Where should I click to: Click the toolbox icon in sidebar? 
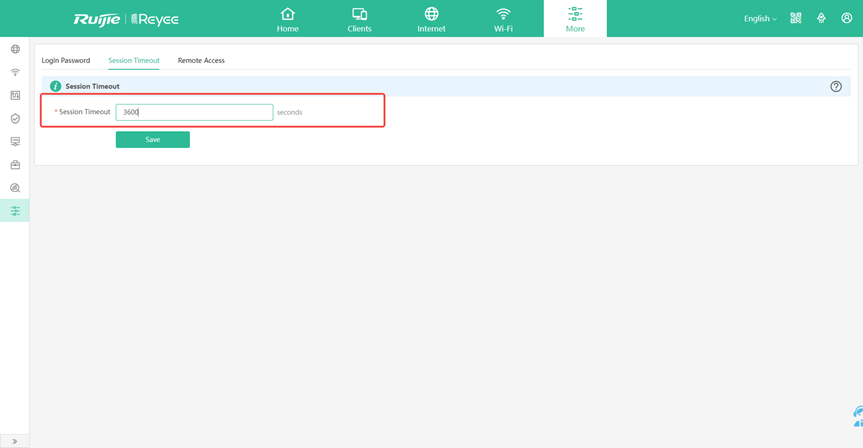tap(15, 165)
